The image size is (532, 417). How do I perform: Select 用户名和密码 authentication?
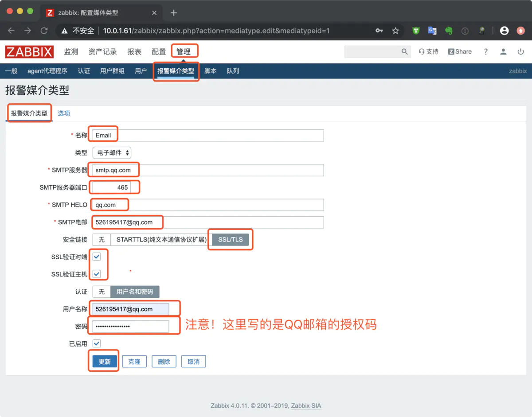[135, 292]
